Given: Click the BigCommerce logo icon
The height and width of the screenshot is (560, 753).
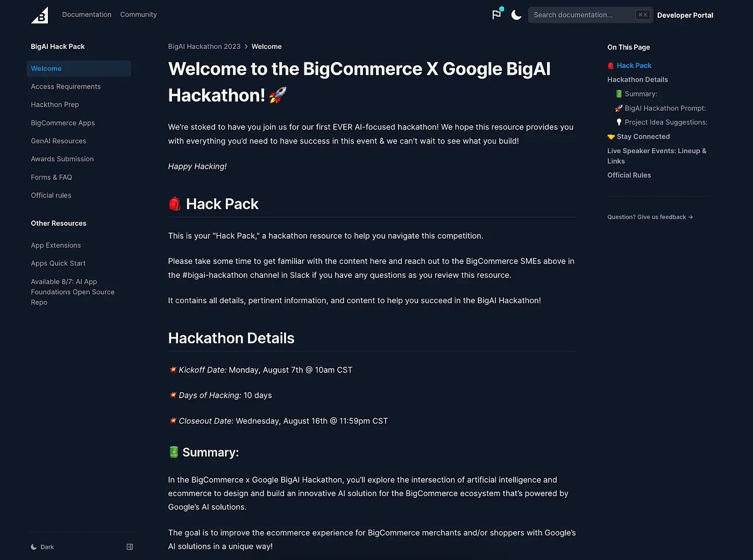Looking at the screenshot, I should [39, 15].
